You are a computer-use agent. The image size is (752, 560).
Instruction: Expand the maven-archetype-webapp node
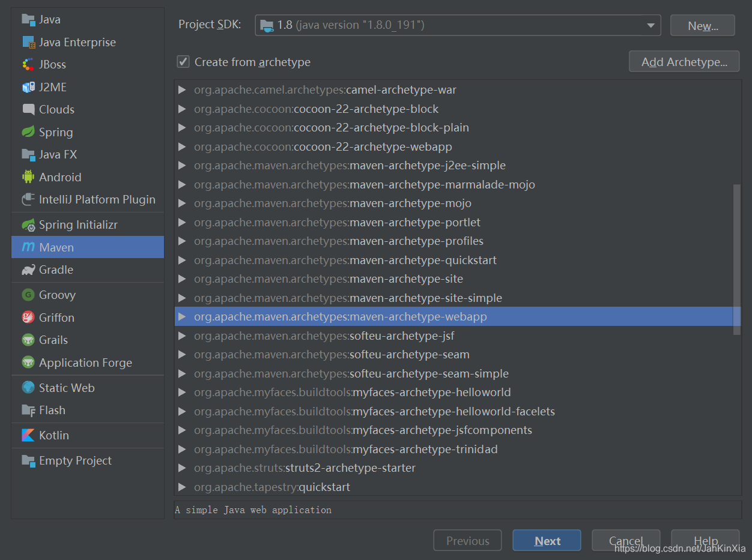tap(182, 317)
